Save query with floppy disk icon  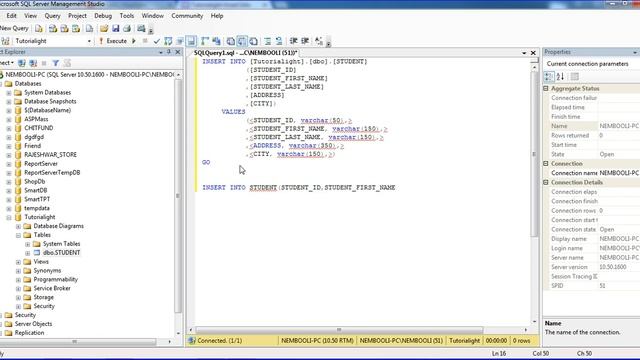pos(116,29)
